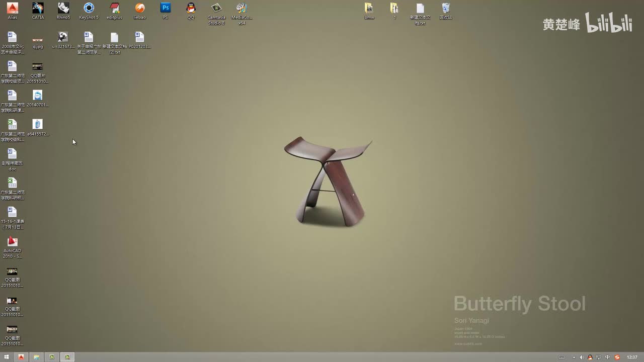Select the folder named 1
Image resolution: width=644 pixels, height=362 pixels.
[x=394, y=11]
